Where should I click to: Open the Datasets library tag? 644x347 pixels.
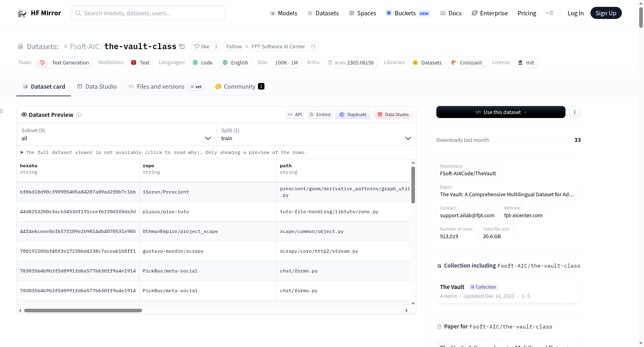click(427, 62)
